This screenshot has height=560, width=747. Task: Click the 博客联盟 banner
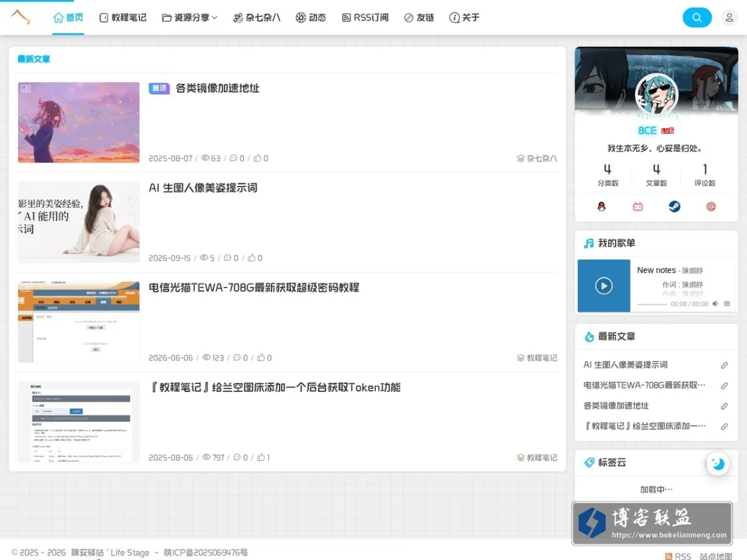652,524
